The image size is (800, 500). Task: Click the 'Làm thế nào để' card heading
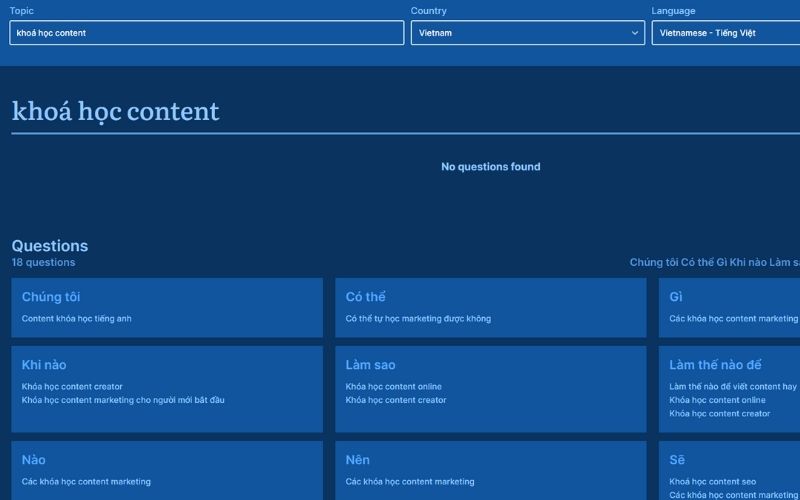715,365
